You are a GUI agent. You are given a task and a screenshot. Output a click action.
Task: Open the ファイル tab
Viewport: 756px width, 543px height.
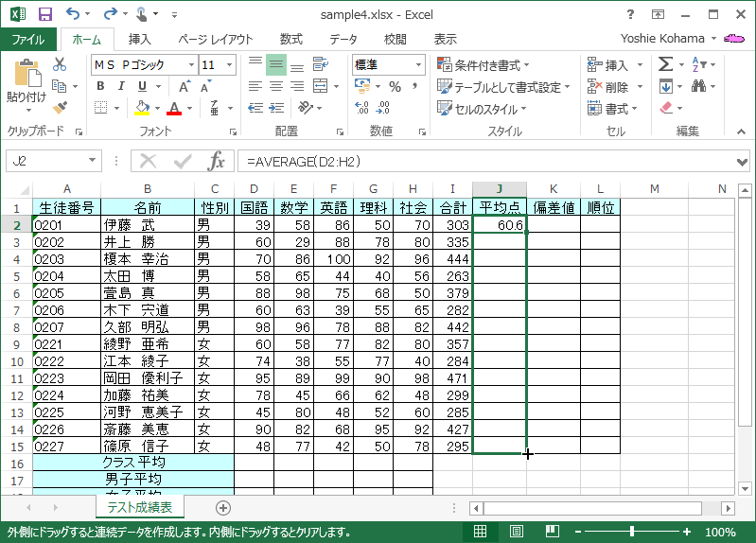click(28, 39)
